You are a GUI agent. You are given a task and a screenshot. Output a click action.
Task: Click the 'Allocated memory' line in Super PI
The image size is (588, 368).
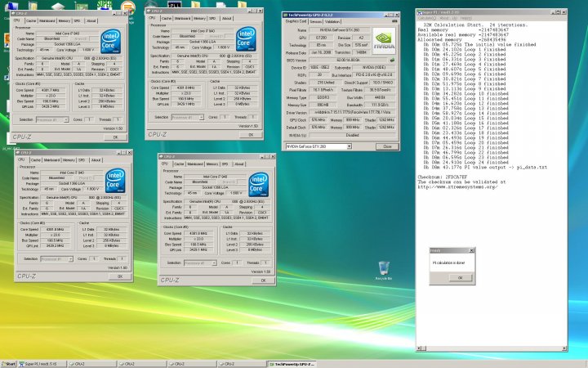pos(461,39)
